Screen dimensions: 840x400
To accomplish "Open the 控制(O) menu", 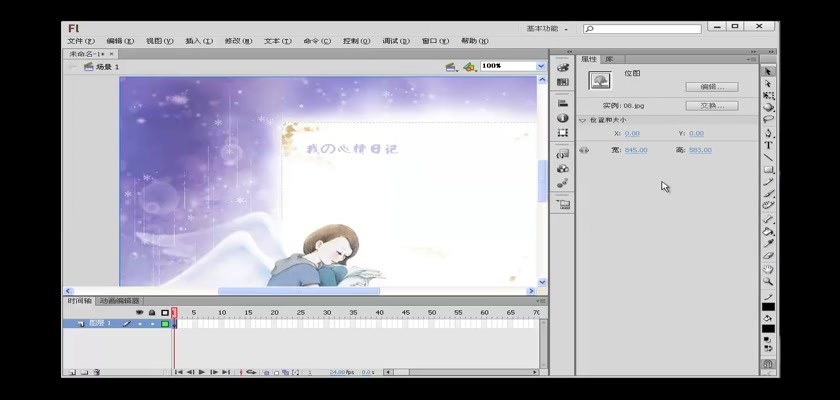I will point(357,41).
